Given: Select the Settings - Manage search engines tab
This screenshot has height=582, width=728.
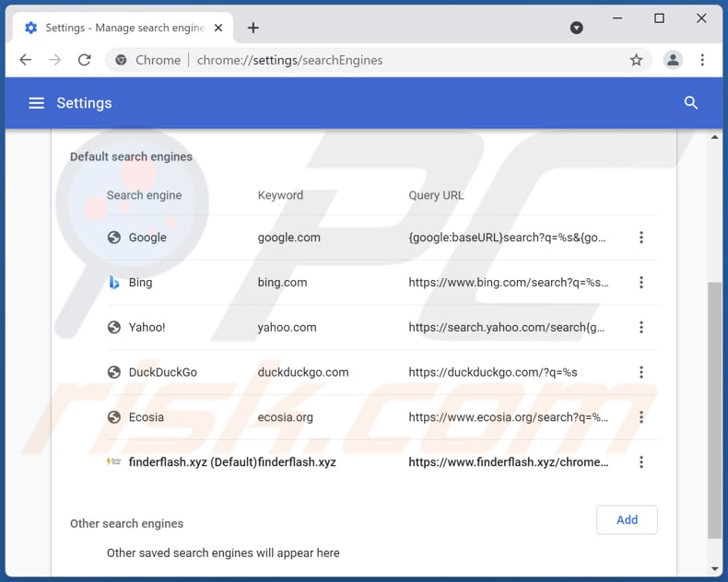Looking at the screenshot, I should pos(123,28).
